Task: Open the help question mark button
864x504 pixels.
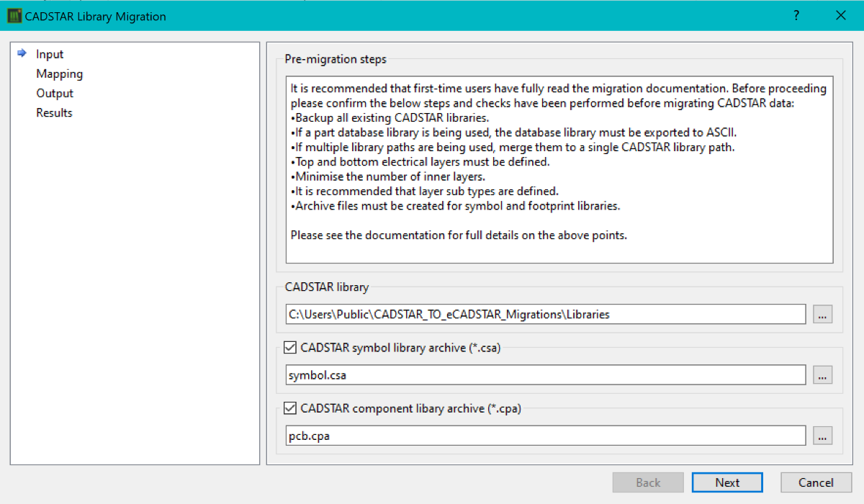Action: 796,15
